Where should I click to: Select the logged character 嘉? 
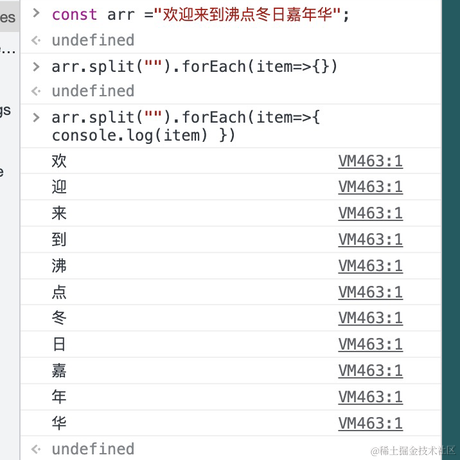tap(59, 370)
